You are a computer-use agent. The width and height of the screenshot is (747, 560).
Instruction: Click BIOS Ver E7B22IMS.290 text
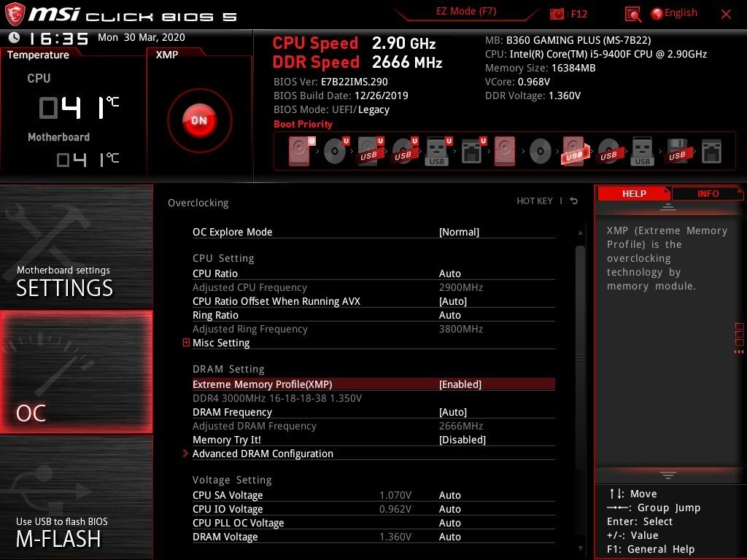330,82
